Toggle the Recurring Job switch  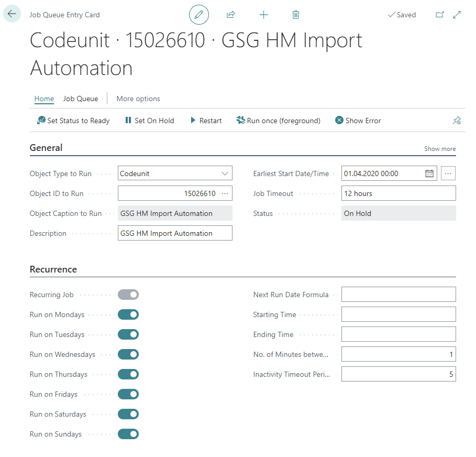[128, 295]
